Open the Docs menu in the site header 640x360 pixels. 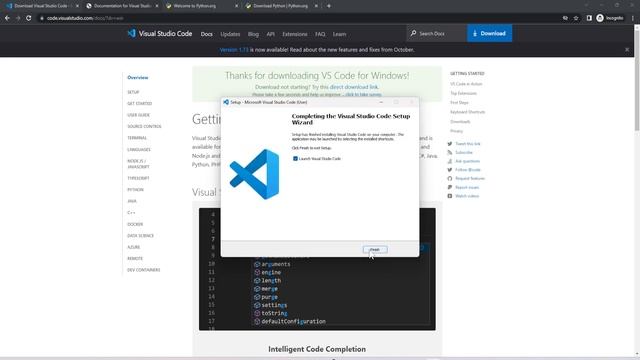207,34
